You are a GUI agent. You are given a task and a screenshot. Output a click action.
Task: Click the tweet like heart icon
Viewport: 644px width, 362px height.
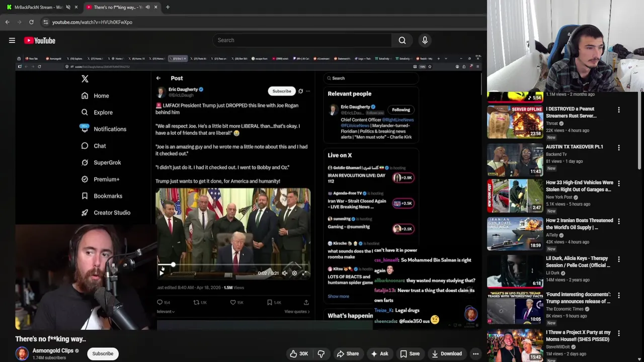click(233, 302)
